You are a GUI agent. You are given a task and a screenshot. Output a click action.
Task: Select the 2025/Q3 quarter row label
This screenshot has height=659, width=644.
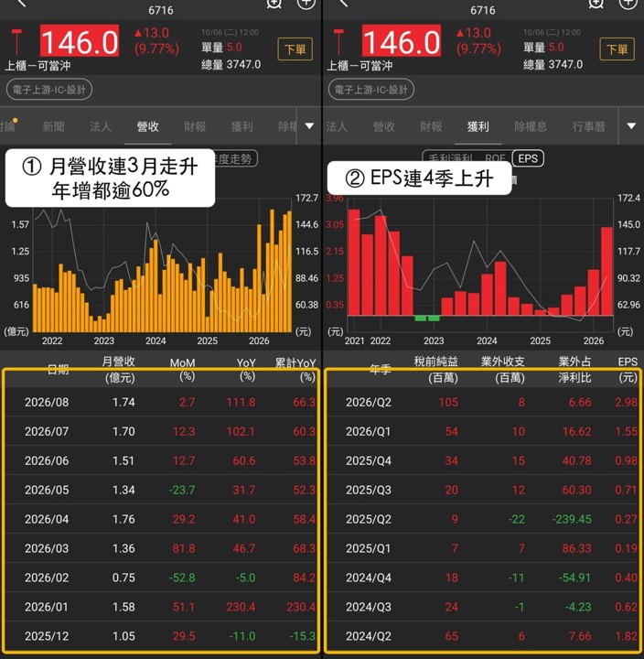pyautogui.click(x=369, y=490)
